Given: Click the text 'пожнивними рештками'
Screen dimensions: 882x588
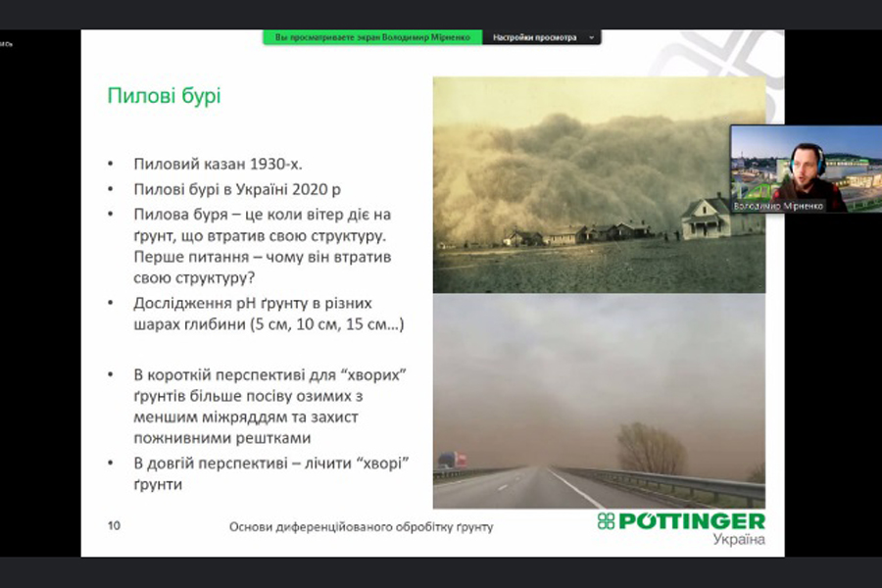Looking at the screenshot, I should click(x=222, y=438).
